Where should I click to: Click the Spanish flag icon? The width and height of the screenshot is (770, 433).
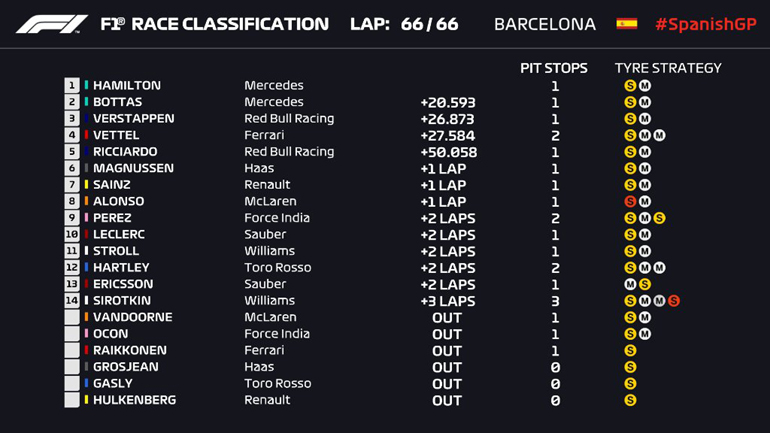626,24
